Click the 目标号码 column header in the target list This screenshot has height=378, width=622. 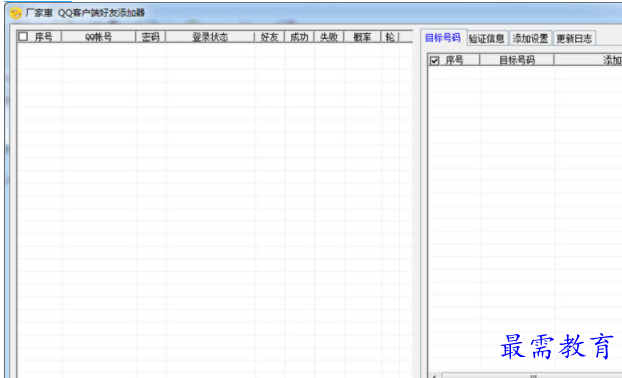point(516,60)
